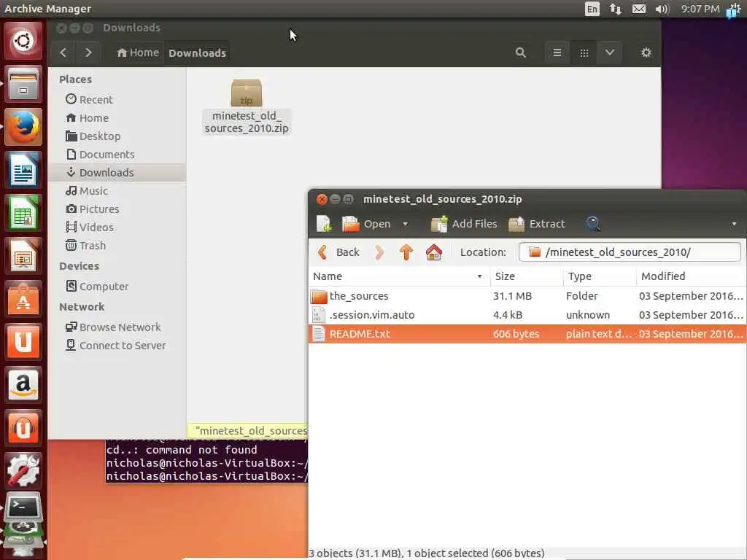The image size is (747, 560).
Task: Open Home in the Places sidebar
Action: (117, 117)
